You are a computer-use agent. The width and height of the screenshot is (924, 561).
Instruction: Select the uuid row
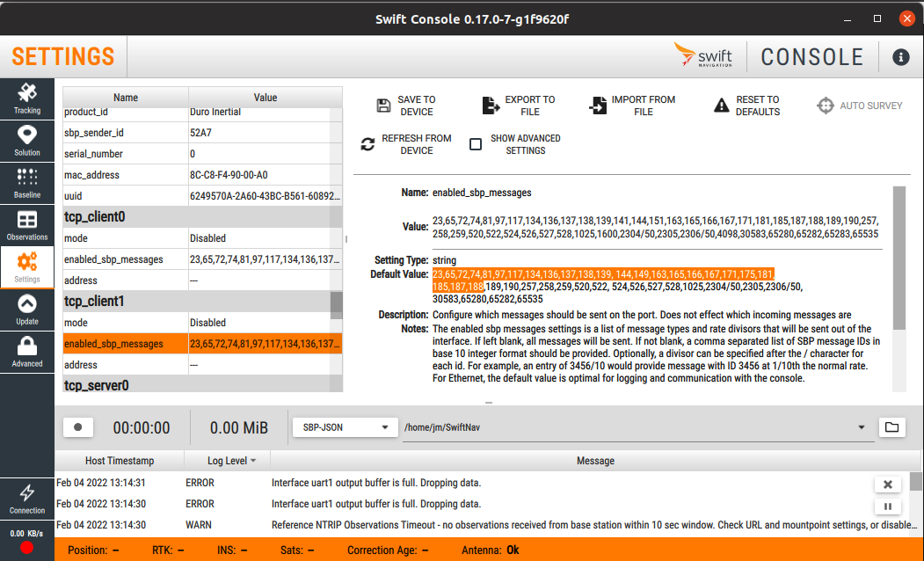point(202,196)
